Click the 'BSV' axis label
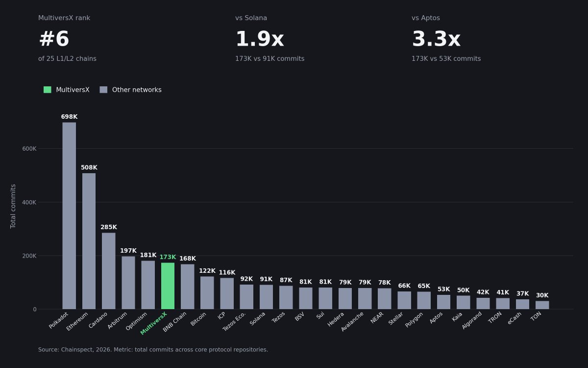Viewport: 588px width, 368px height. tap(300, 316)
